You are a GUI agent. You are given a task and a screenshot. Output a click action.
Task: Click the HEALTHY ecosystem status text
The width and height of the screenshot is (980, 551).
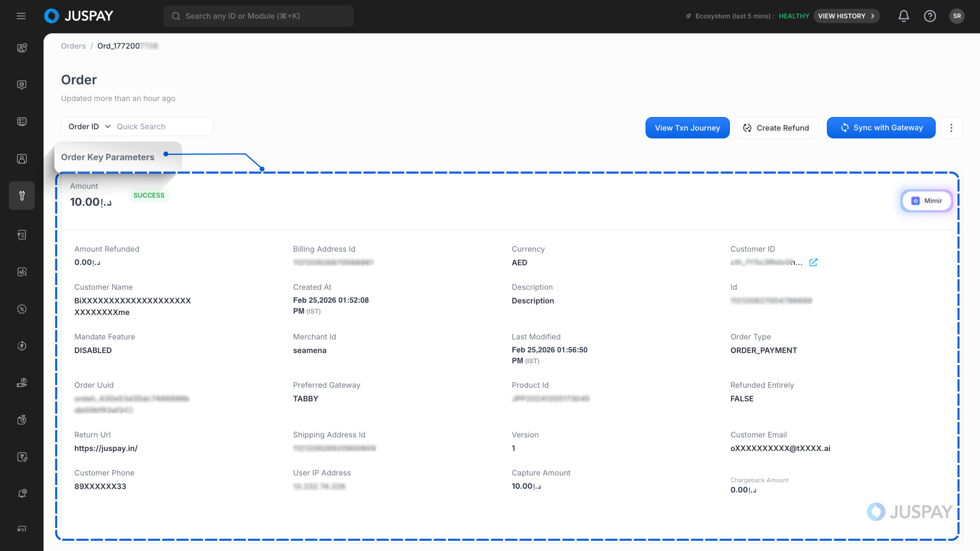(794, 16)
